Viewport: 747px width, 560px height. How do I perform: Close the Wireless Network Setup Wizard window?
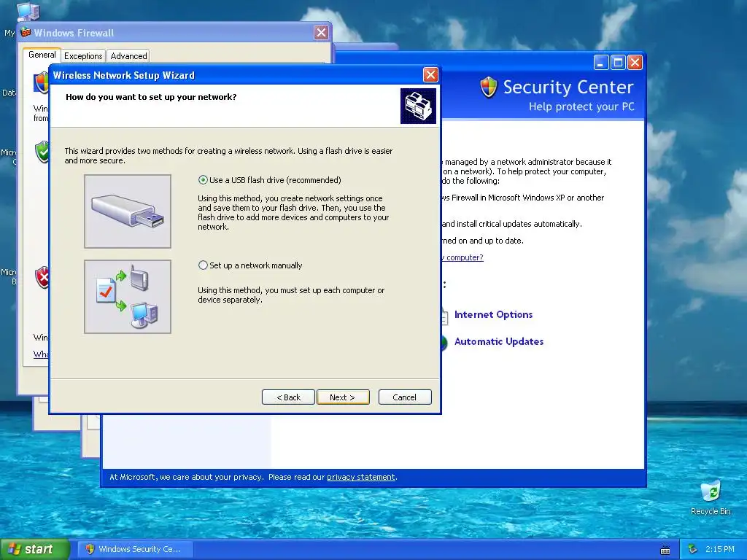pos(430,75)
